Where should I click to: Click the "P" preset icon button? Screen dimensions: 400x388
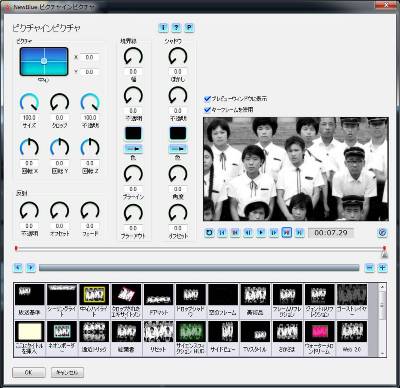(189, 28)
